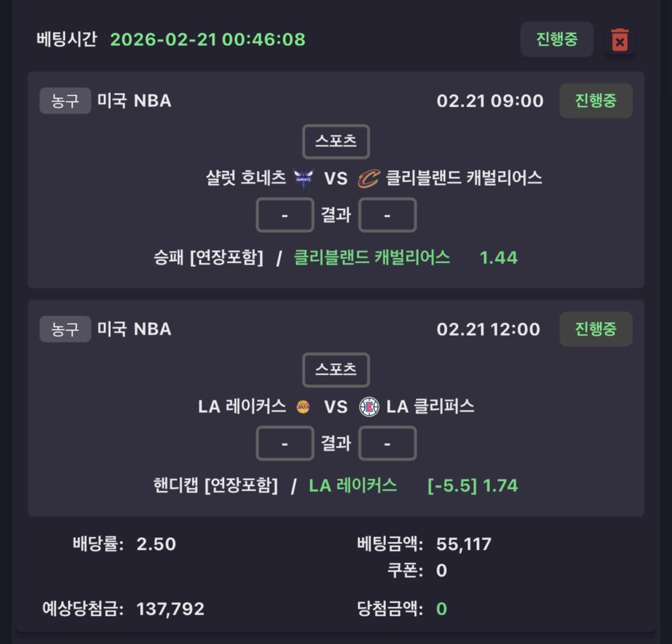Click the Clippers score result box
The height and width of the screenshot is (644, 672).
tap(387, 444)
